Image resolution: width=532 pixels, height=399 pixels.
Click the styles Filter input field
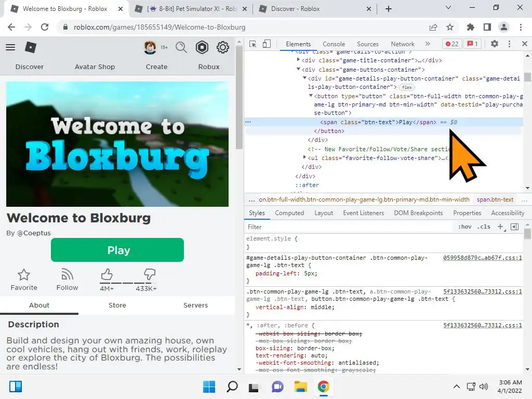click(x=350, y=227)
